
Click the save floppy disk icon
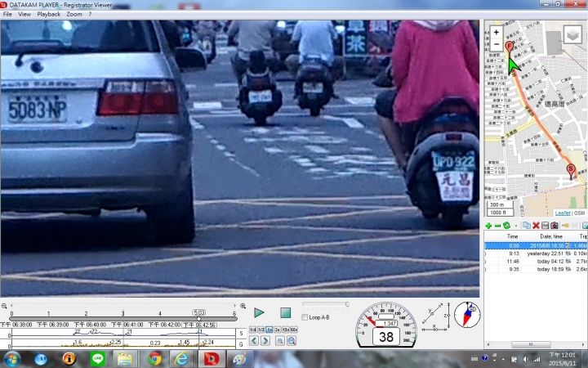pyautogui.click(x=545, y=226)
